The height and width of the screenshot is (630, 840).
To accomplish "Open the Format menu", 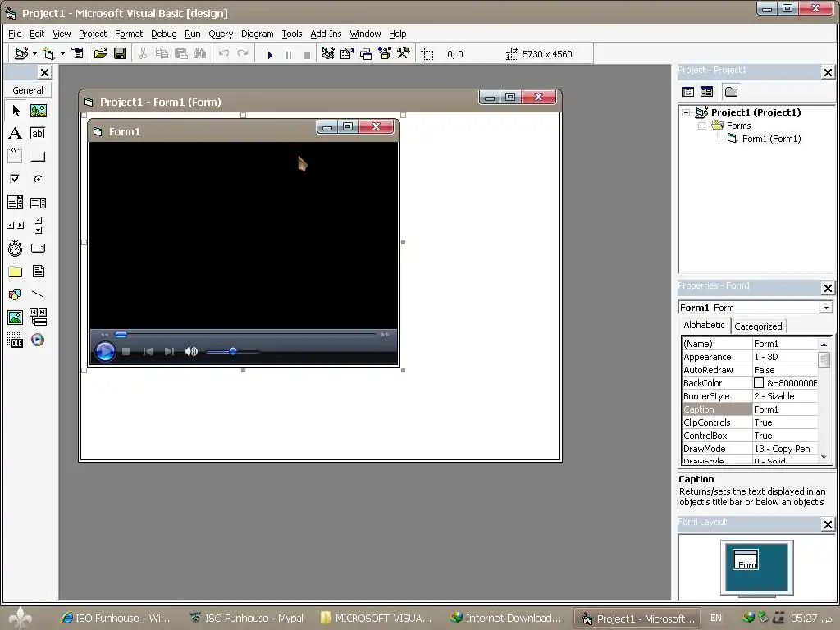I will [129, 34].
